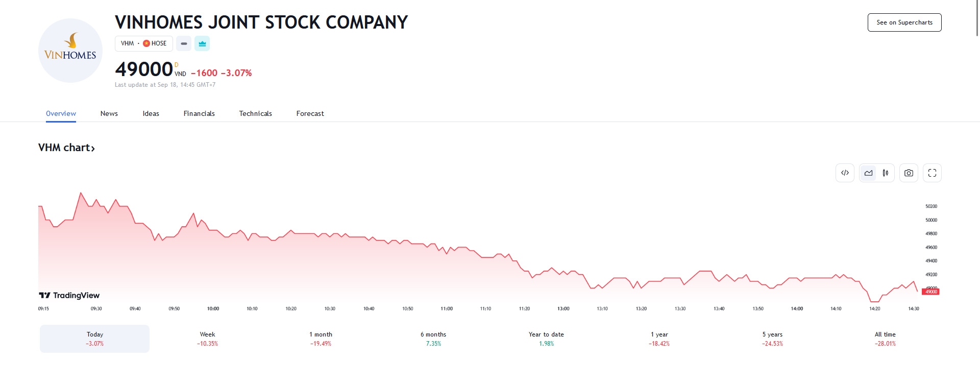Switch to the Technicals tab
The image size is (980, 384).
[255, 113]
